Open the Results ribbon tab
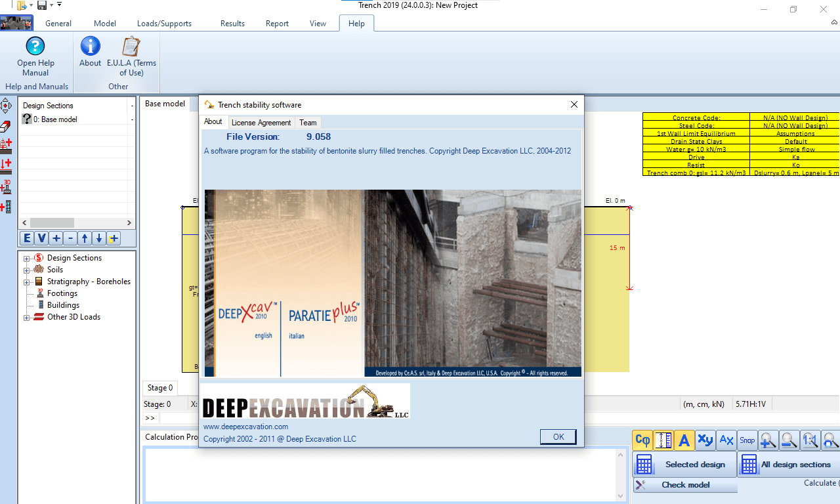 (x=232, y=24)
